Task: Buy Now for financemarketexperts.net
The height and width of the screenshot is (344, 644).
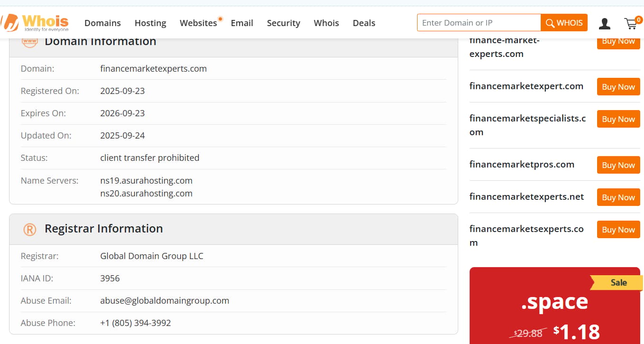Action: point(618,197)
